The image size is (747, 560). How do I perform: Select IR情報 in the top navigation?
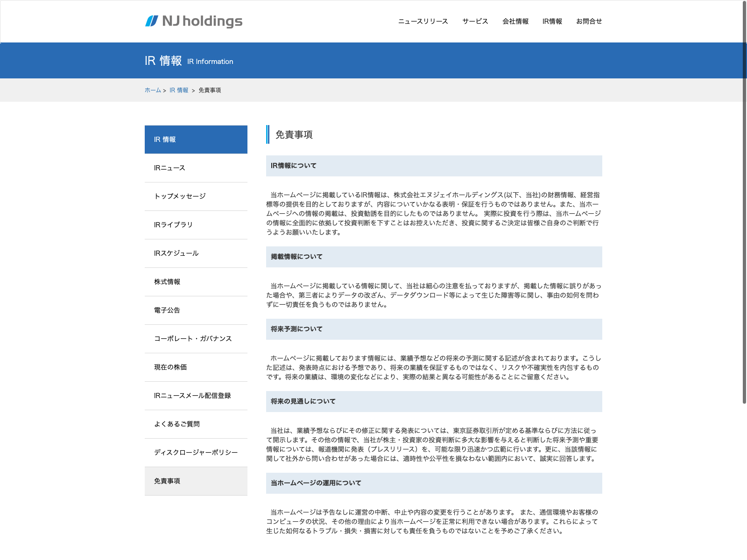pos(552,21)
